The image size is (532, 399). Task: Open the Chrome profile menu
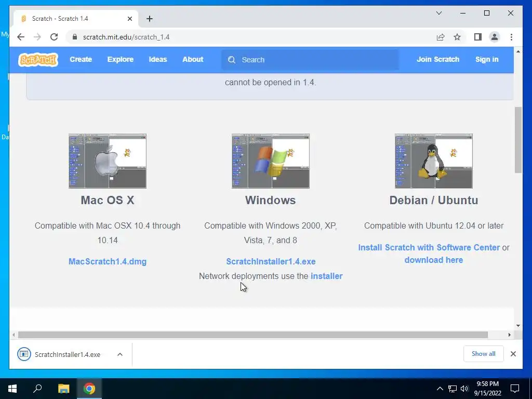click(495, 37)
